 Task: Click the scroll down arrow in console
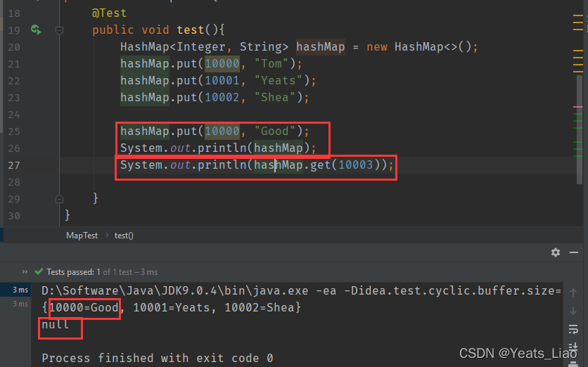573,310
